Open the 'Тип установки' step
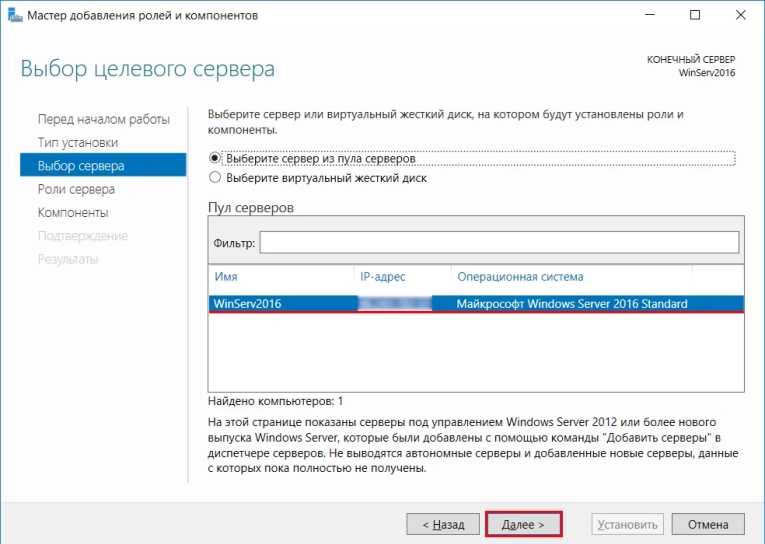This screenshot has width=765, height=544. (x=77, y=142)
